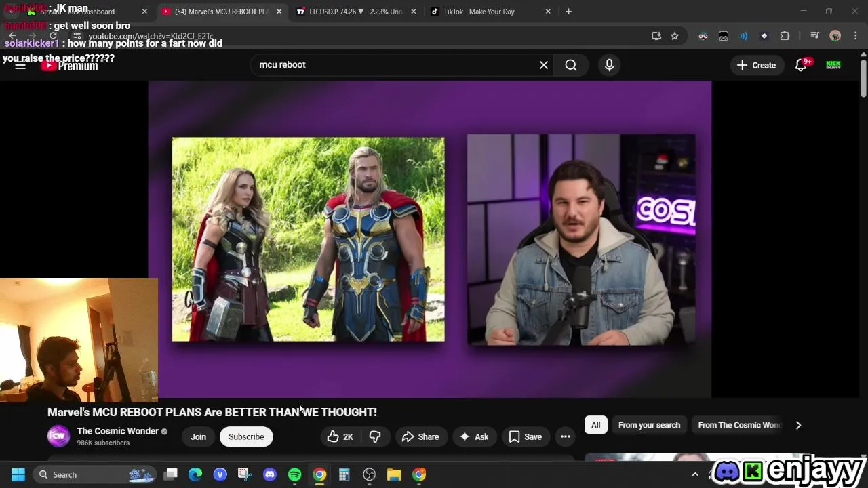The height and width of the screenshot is (488, 868).
Task: Open Chrome media controls icon
Action: point(814,36)
